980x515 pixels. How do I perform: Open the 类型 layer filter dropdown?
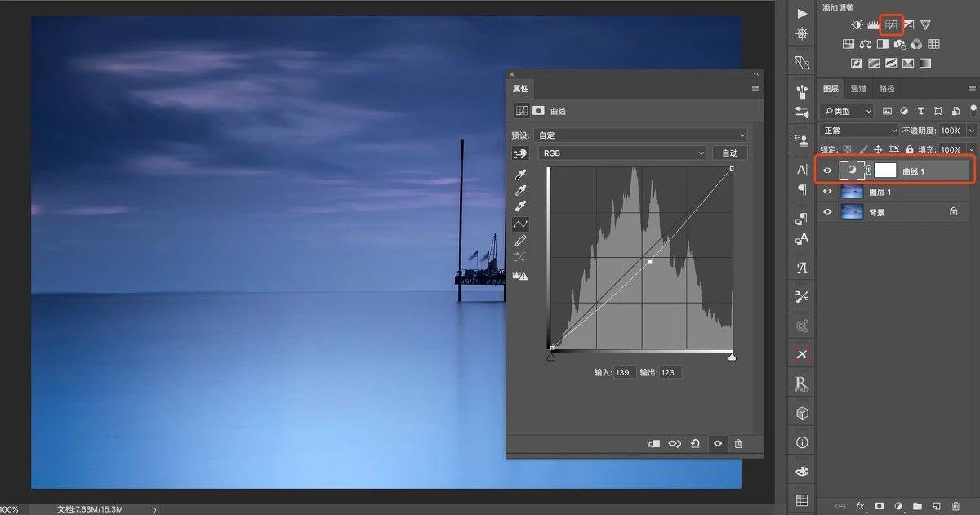[x=846, y=111]
